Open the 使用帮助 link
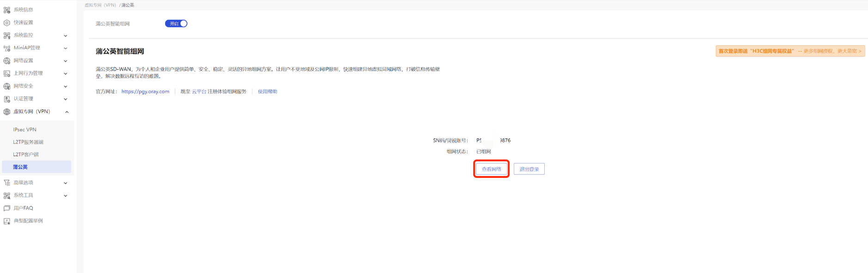Screen dimensions: 868x273 [x=267, y=91]
